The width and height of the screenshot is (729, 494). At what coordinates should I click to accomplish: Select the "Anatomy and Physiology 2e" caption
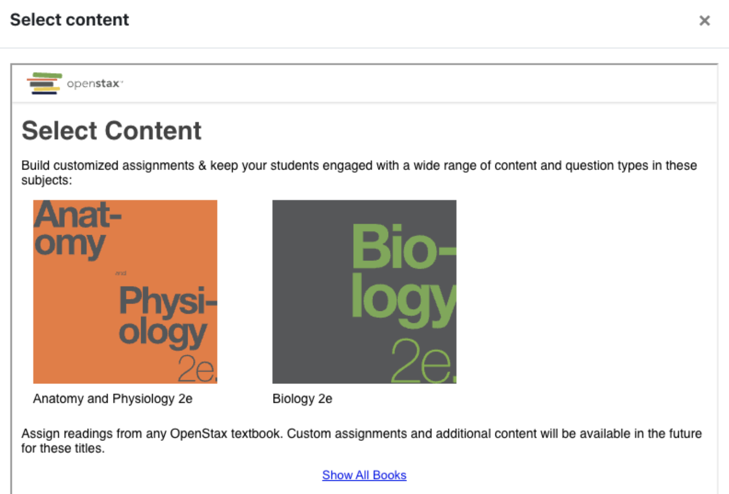pyautogui.click(x=112, y=399)
